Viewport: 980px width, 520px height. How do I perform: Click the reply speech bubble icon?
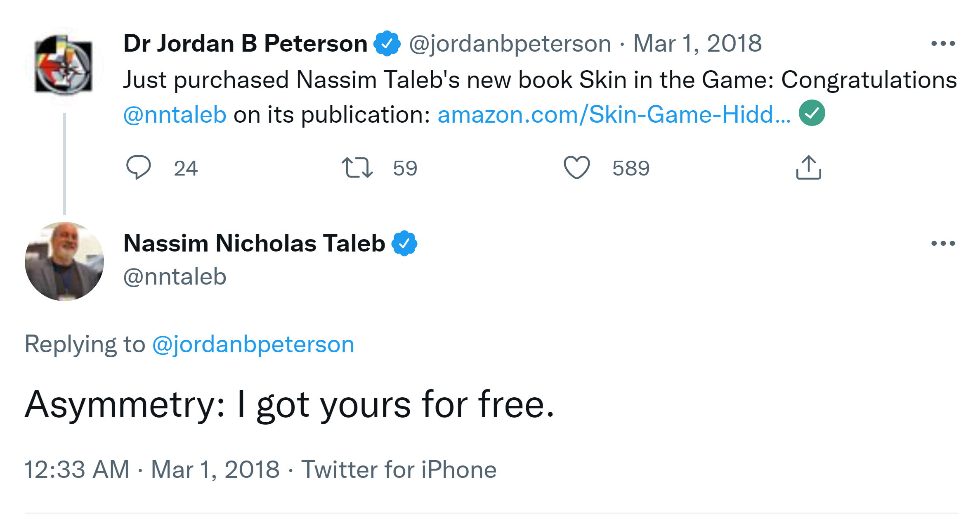pyautogui.click(x=138, y=167)
